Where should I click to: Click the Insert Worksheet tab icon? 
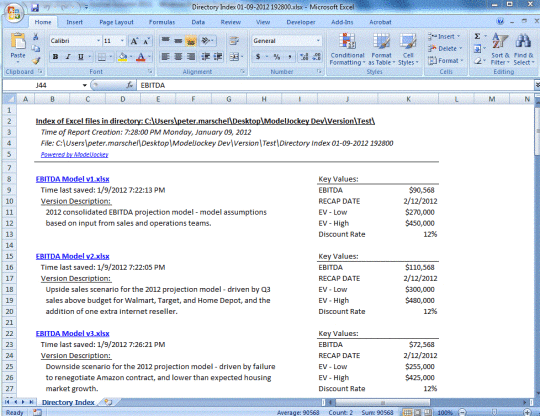(x=109, y=402)
